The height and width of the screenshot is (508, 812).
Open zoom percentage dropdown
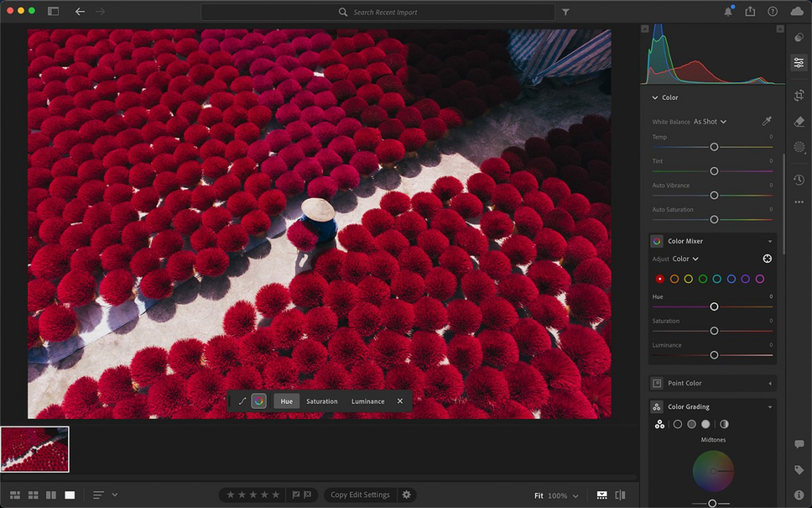pyautogui.click(x=563, y=495)
